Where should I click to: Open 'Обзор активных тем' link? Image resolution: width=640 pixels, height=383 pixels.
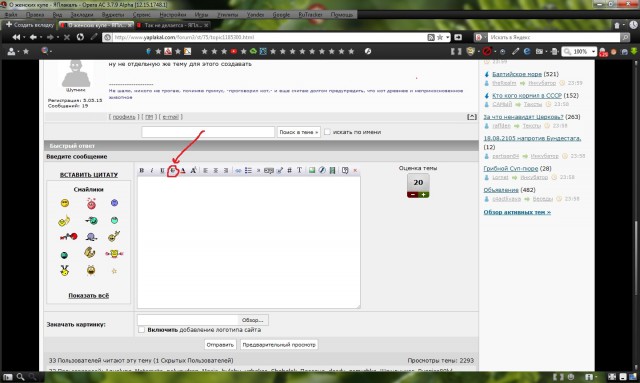click(x=517, y=212)
